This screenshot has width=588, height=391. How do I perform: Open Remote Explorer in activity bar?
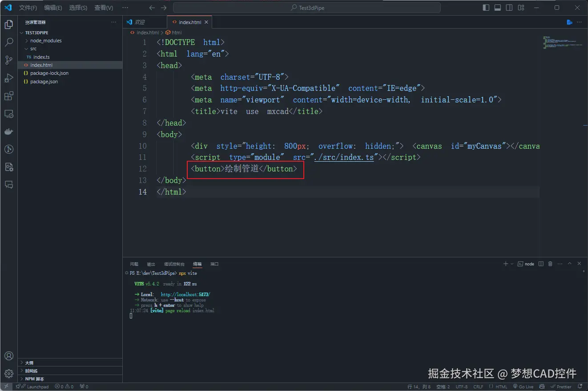(x=8, y=114)
